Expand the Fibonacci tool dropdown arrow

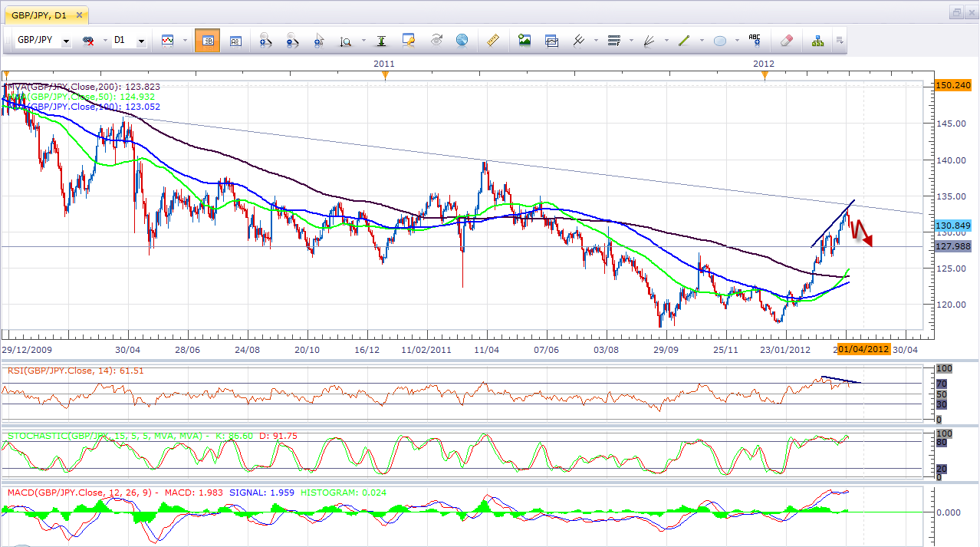point(630,41)
